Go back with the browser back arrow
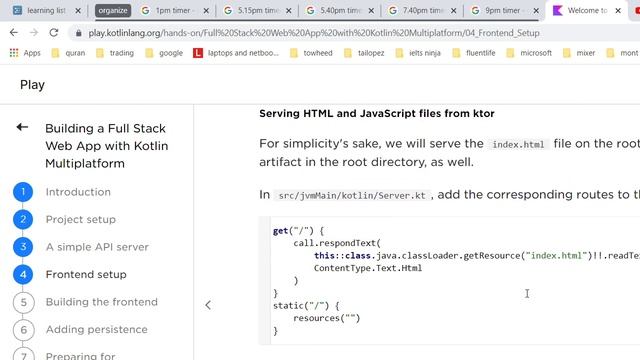 click(14, 33)
